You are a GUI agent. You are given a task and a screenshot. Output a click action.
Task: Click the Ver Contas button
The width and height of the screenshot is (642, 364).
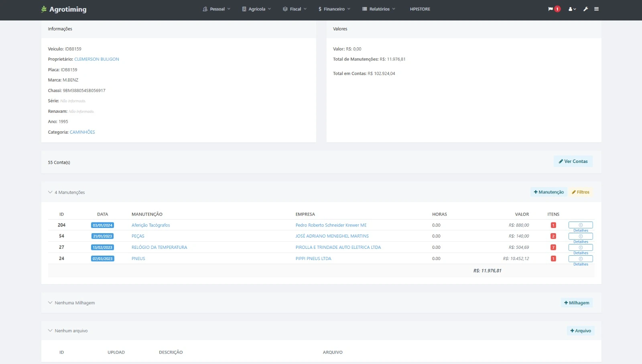click(x=573, y=161)
